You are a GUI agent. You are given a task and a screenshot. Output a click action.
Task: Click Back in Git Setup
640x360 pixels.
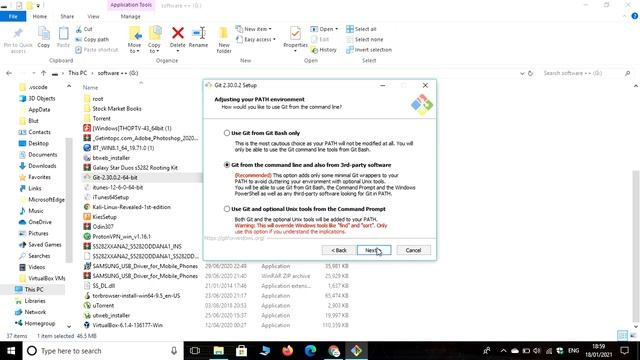(x=339, y=250)
